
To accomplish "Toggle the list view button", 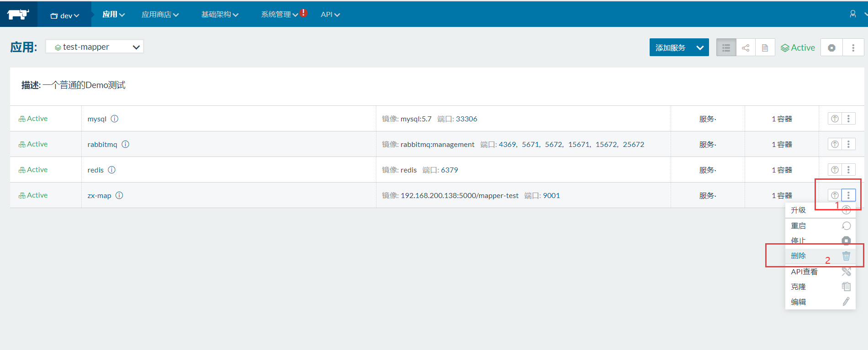I will pos(726,48).
